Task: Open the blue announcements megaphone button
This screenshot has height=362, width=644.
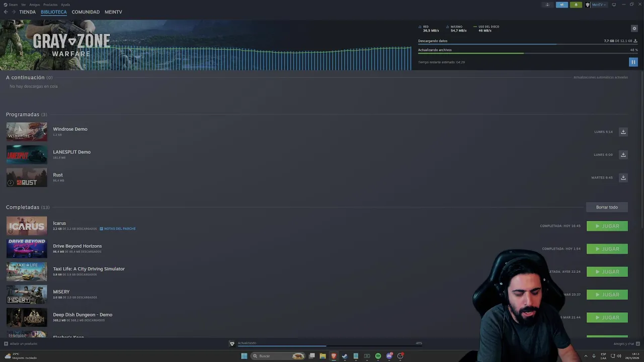Action: point(562,5)
